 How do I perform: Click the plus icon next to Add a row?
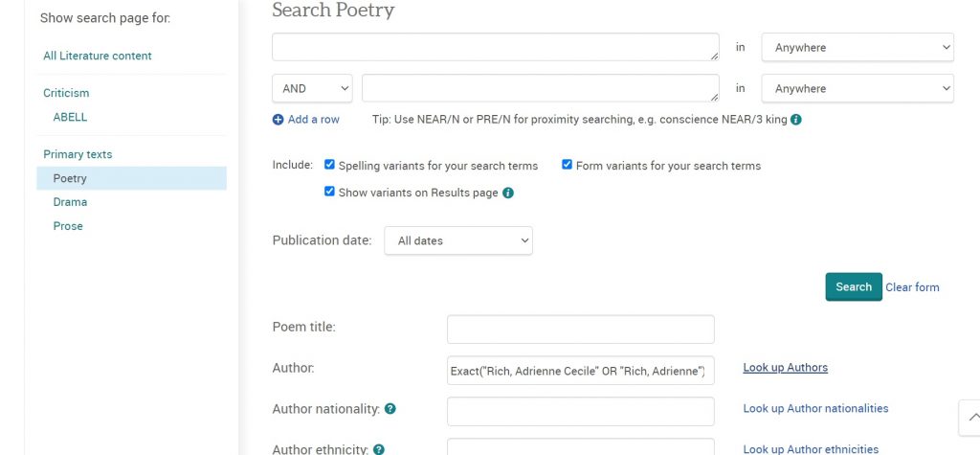278,120
